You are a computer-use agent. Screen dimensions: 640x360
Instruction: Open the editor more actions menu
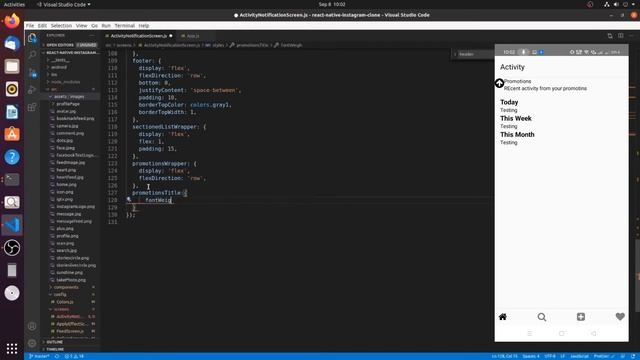pos(631,36)
